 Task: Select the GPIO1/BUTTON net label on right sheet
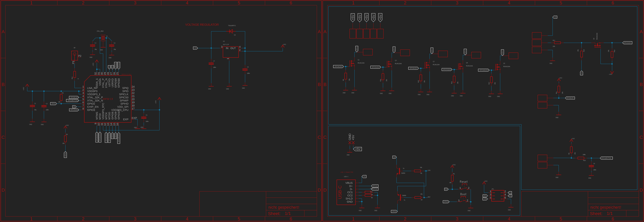606,158
